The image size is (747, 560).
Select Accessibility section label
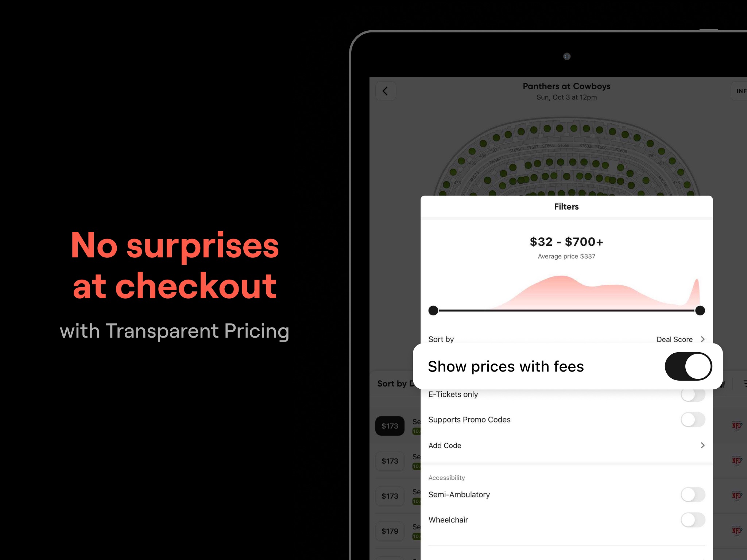[x=449, y=477]
